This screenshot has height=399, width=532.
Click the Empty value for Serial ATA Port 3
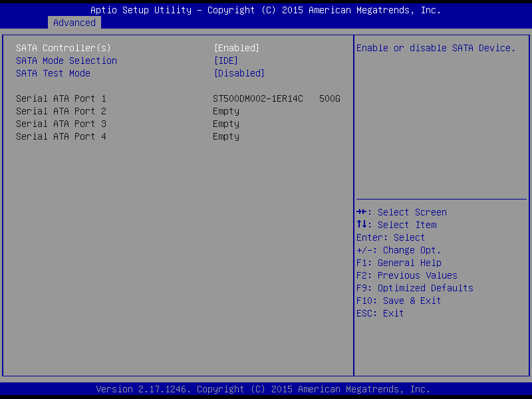point(226,124)
